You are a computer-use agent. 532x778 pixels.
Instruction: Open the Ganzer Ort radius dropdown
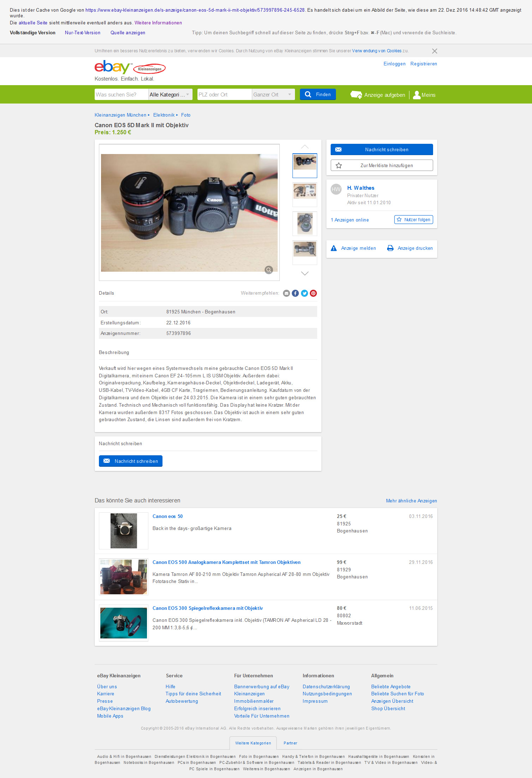pos(273,94)
